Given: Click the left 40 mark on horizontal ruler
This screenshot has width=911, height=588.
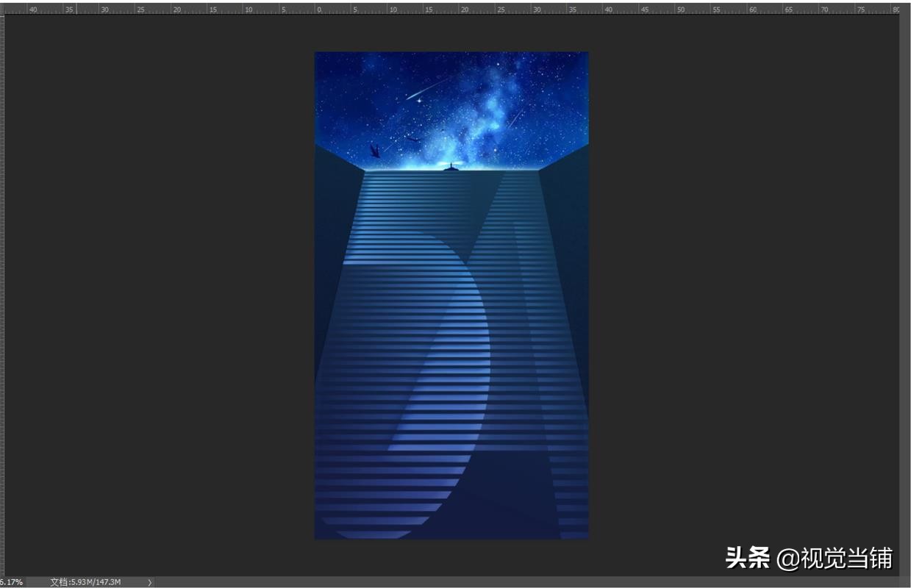Looking at the screenshot, I should click(x=32, y=10).
